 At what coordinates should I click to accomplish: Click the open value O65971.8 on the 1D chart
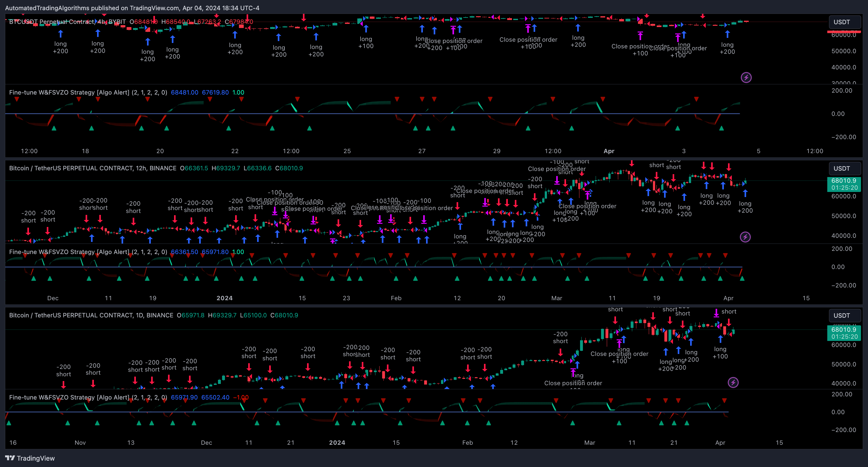pyautogui.click(x=191, y=315)
